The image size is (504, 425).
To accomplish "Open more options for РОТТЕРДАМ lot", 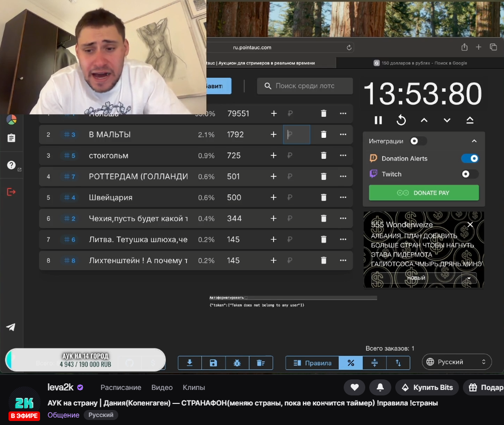I will 343,176.
